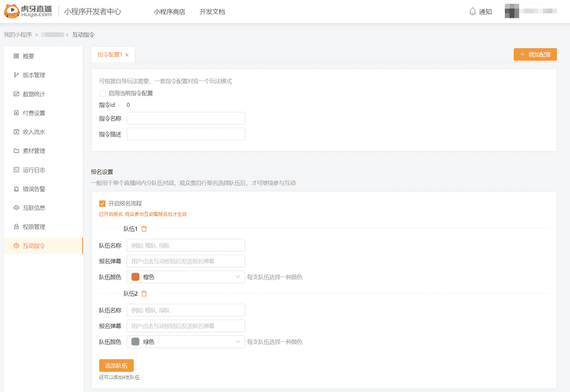Click the 数据统计 chart icon
Image resolution: width=570 pixels, height=392 pixels.
(x=16, y=94)
